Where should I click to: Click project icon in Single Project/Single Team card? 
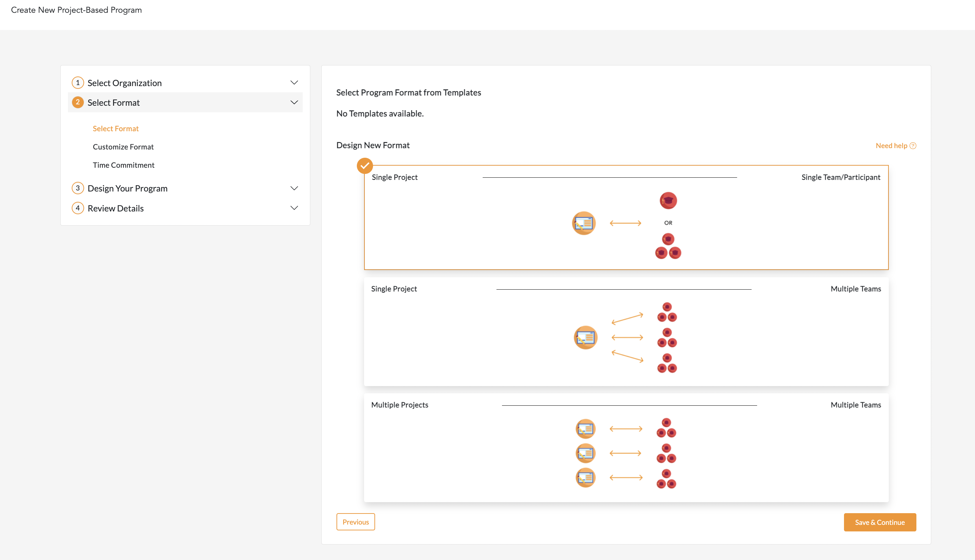[584, 223]
